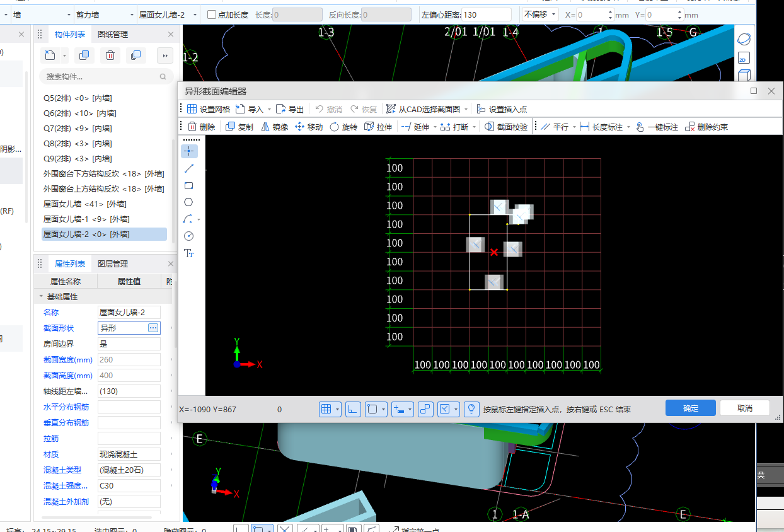Select the 移动 move tool

309,127
